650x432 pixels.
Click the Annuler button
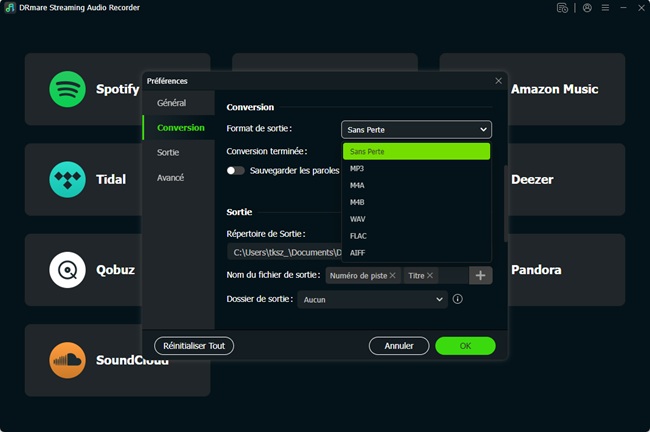(399, 346)
